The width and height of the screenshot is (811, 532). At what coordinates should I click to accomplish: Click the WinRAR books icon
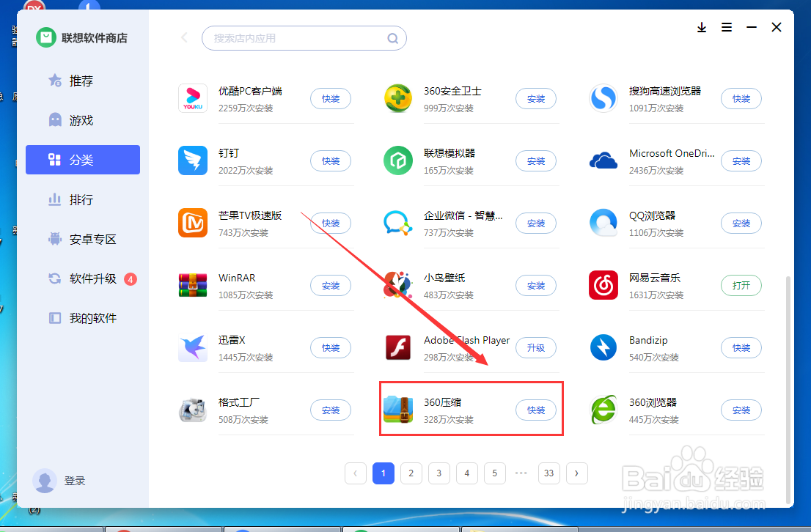193,285
